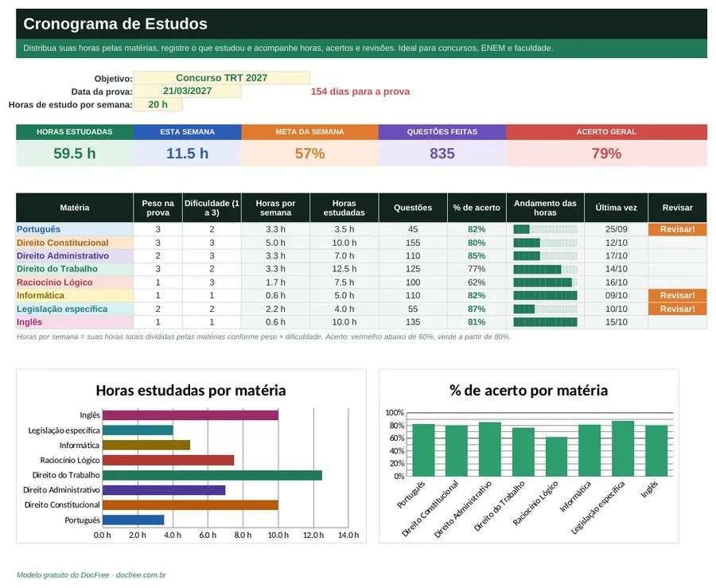This screenshot has height=588, width=716.
Task: Click the Cronograma de Estudos title
Action: [115, 24]
